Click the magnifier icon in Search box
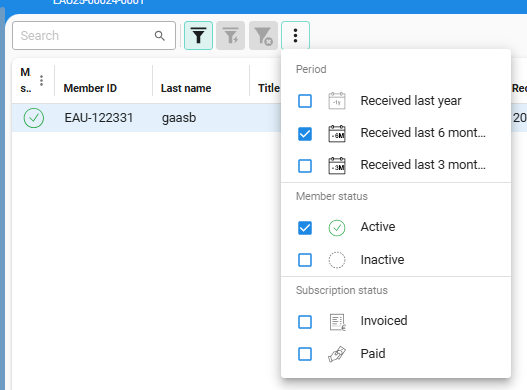 pyautogui.click(x=160, y=36)
